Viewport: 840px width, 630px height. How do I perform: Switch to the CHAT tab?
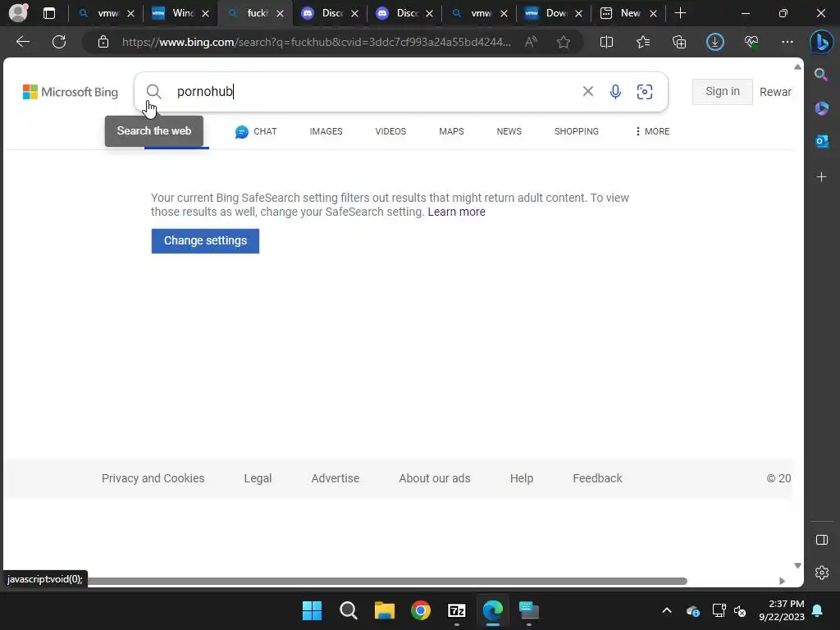(x=256, y=131)
